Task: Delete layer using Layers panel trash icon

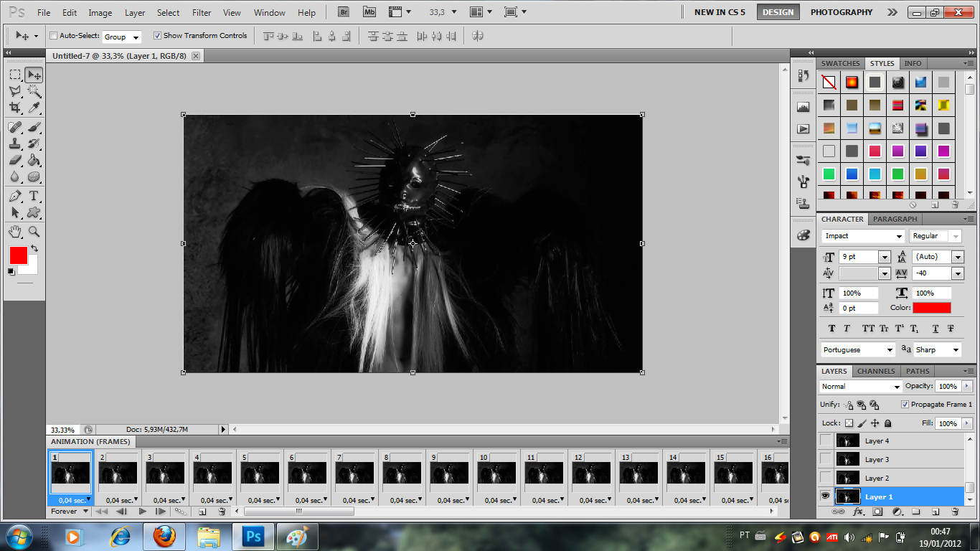Action: (x=955, y=512)
